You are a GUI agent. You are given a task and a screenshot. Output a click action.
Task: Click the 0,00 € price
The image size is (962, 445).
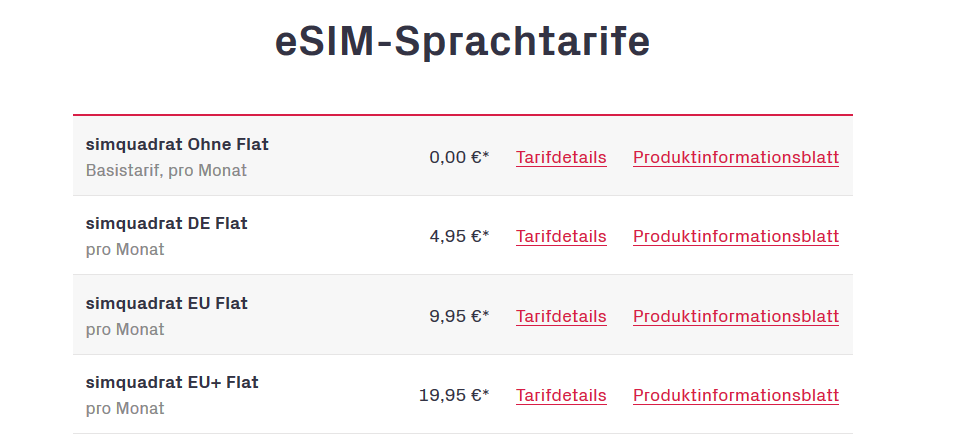point(459,158)
